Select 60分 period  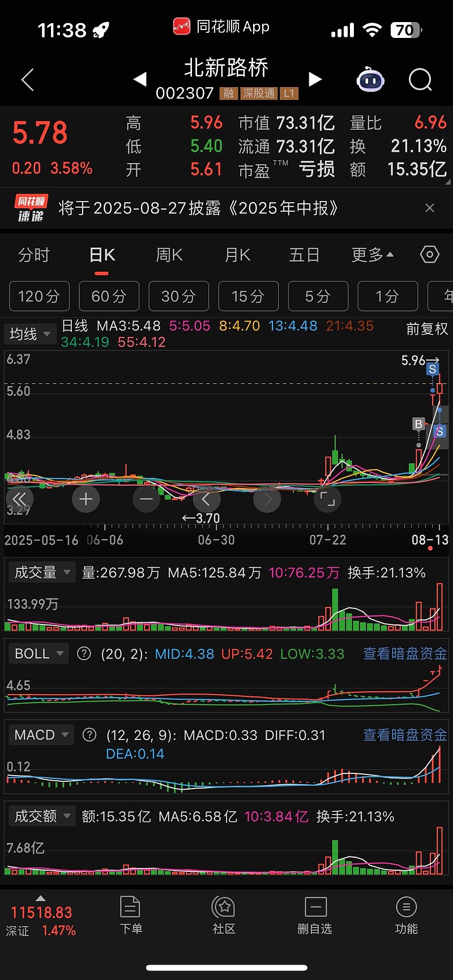(109, 296)
